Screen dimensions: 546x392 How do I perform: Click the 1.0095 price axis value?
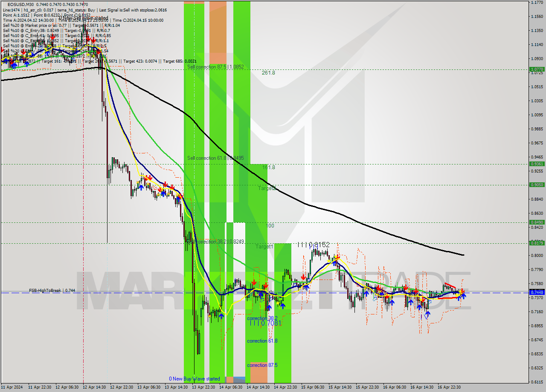click(537, 115)
